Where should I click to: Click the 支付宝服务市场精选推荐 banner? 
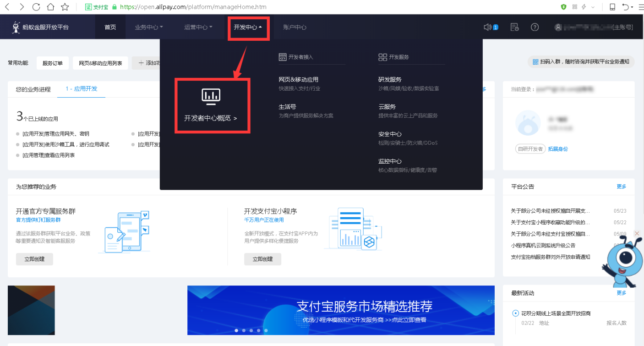(341, 310)
